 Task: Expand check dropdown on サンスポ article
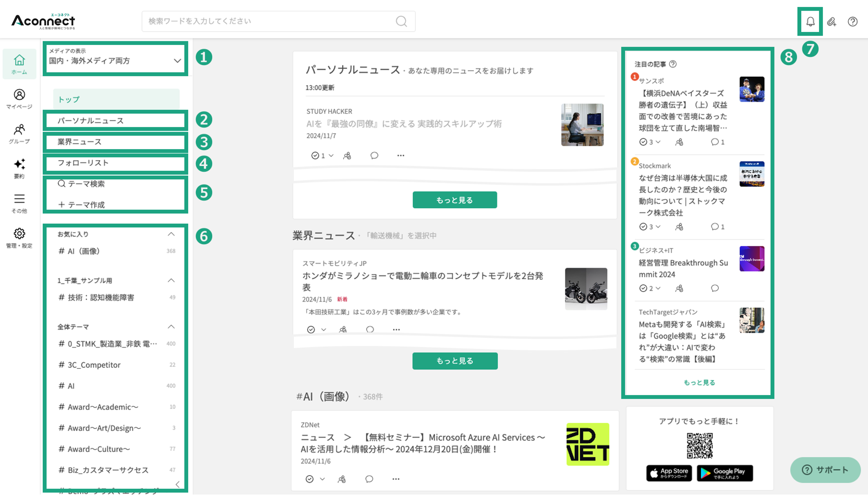point(658,142)
